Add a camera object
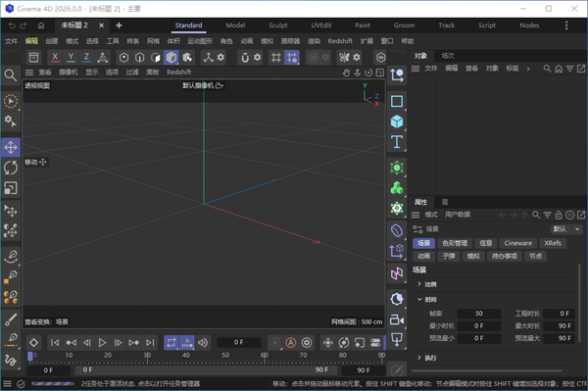 click(x=397, y=319)
